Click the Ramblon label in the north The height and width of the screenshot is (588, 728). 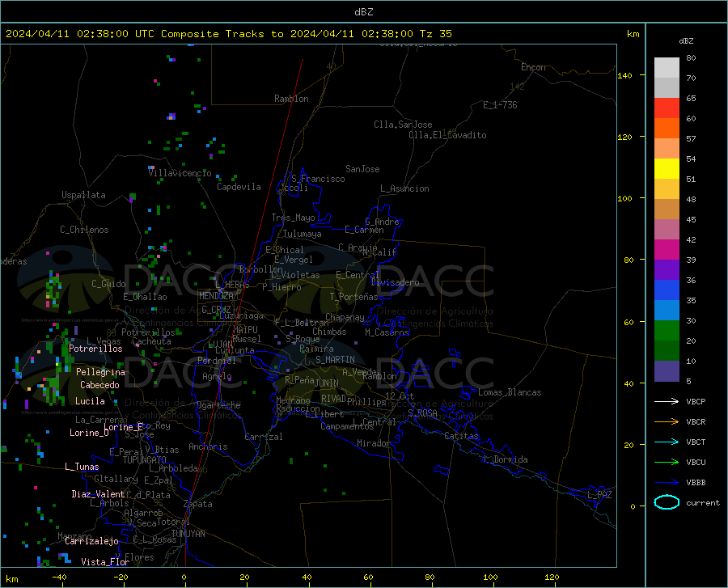[291, 99]
